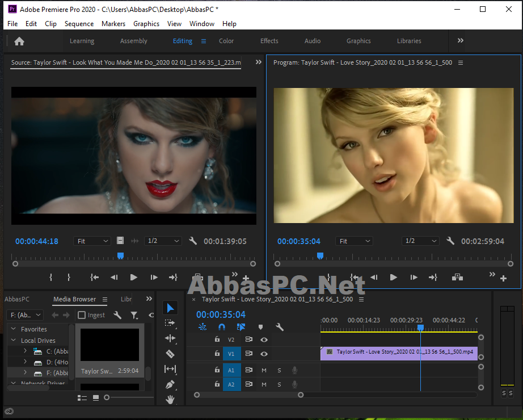Open the Sequence menu
Viewport: 523px width, 420px height.
pos(79,24)
